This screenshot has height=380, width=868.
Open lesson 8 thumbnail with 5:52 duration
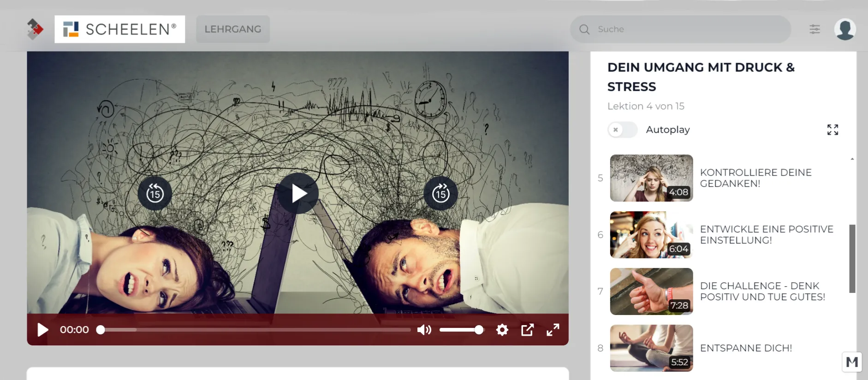point(651,348)
